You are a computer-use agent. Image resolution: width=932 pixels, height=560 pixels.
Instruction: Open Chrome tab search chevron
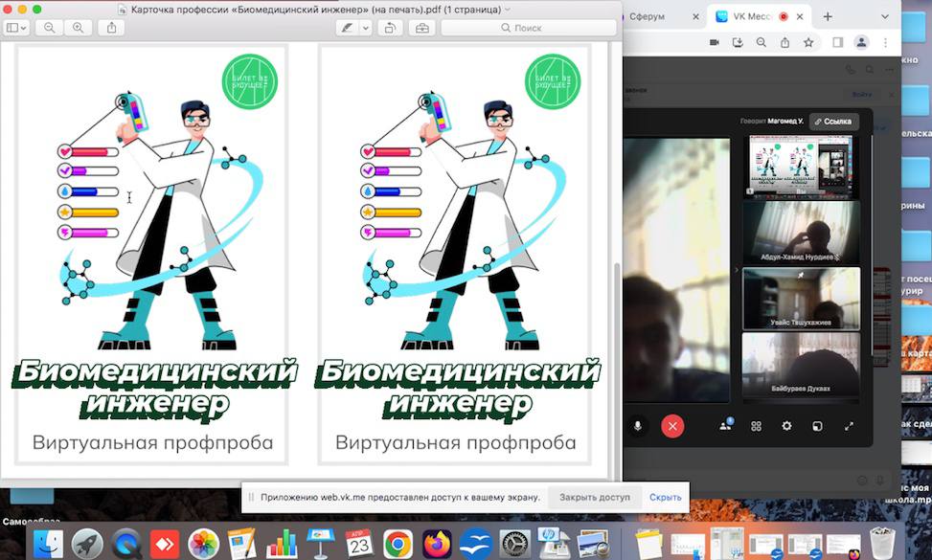884,16
